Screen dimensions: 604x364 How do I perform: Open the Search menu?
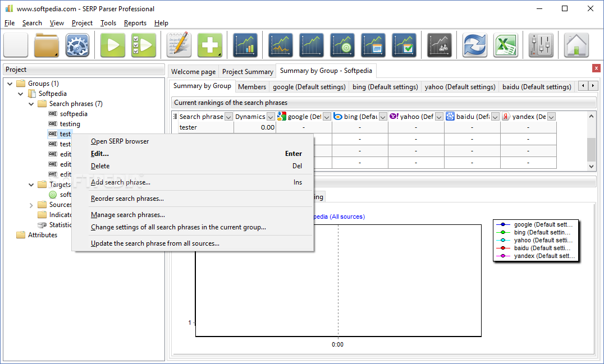(32, 23)
